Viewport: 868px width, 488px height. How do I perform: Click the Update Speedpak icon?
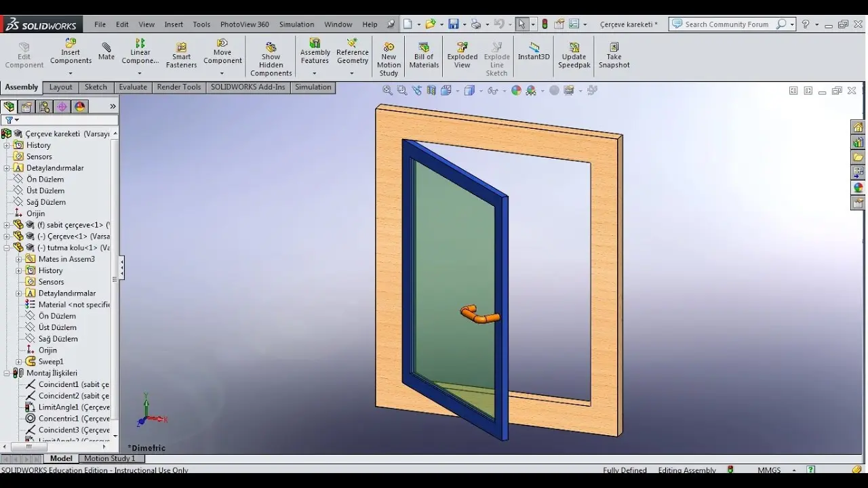click(x=574, y=56)
